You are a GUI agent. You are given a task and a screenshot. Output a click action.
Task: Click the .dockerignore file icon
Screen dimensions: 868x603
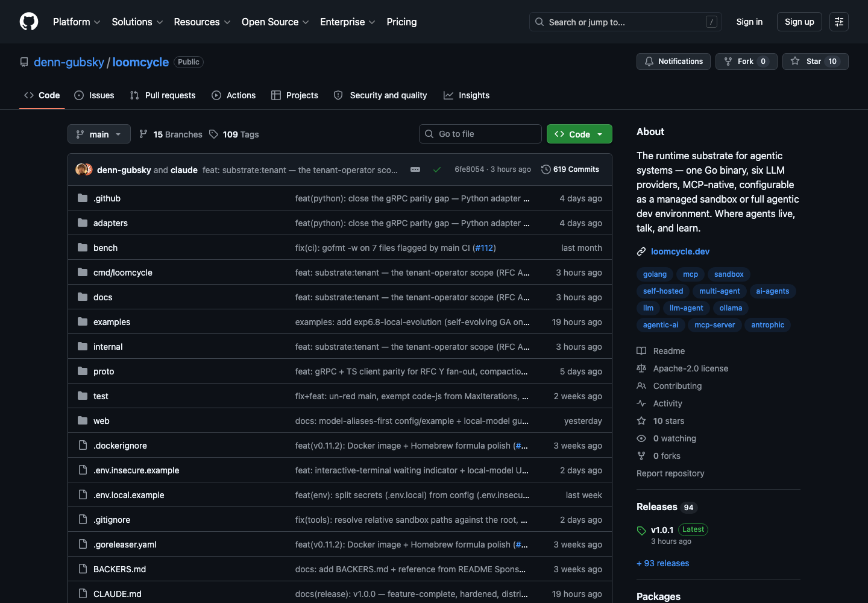[83, 445]
